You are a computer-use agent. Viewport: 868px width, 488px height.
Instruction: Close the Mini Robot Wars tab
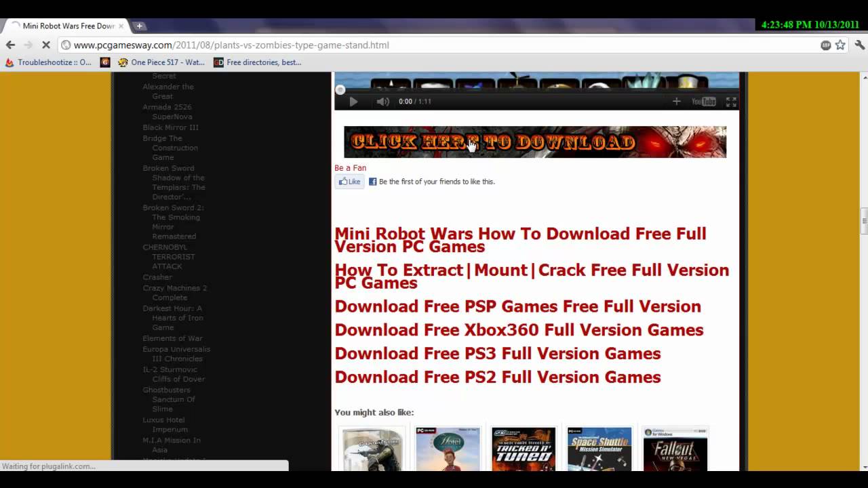121,26
